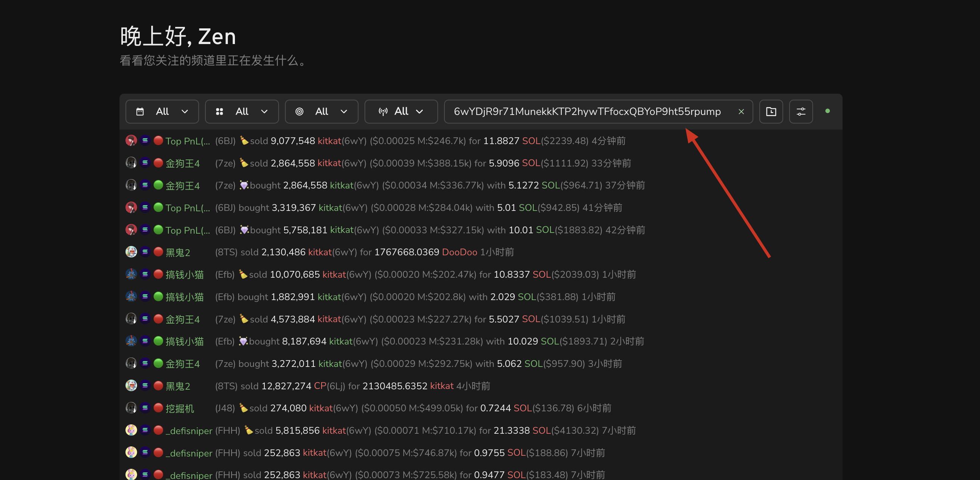Click red sell indicator dot in first row
This screenshot has height=480, width=980.
158,141
